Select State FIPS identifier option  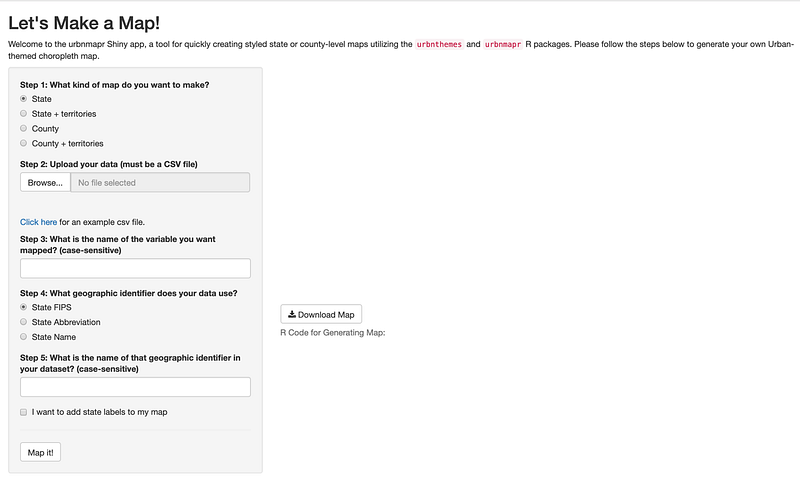23,307
